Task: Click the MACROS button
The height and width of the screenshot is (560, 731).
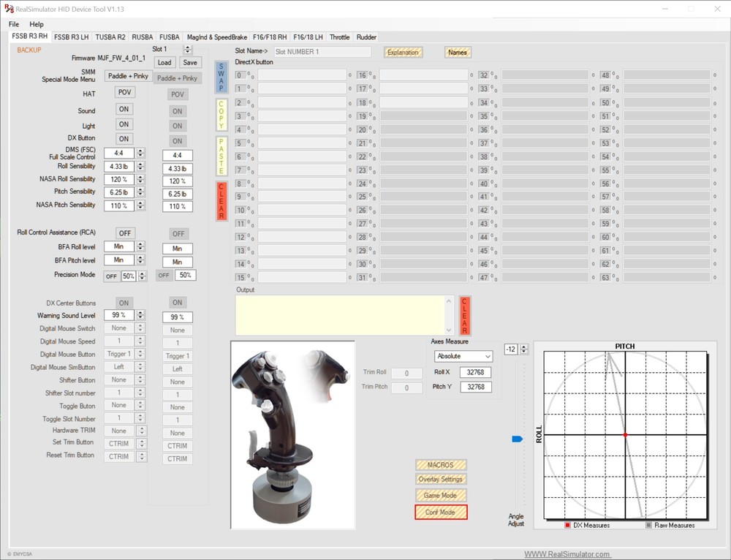Action: click(x=441, y=465)
